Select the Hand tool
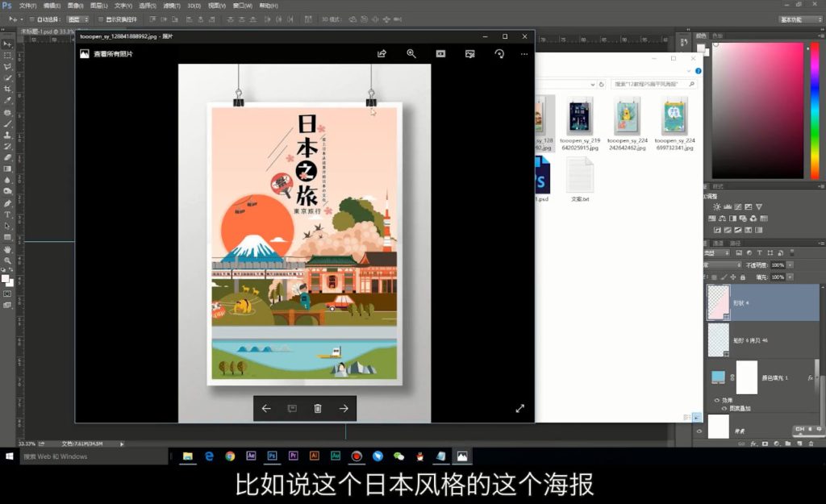 point(7,249)
